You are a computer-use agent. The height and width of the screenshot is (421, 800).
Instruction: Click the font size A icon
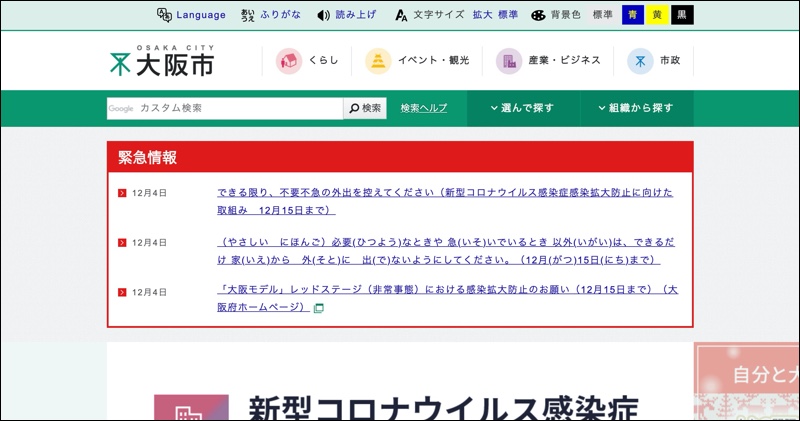pyautogui.click(x=401, y=15)
